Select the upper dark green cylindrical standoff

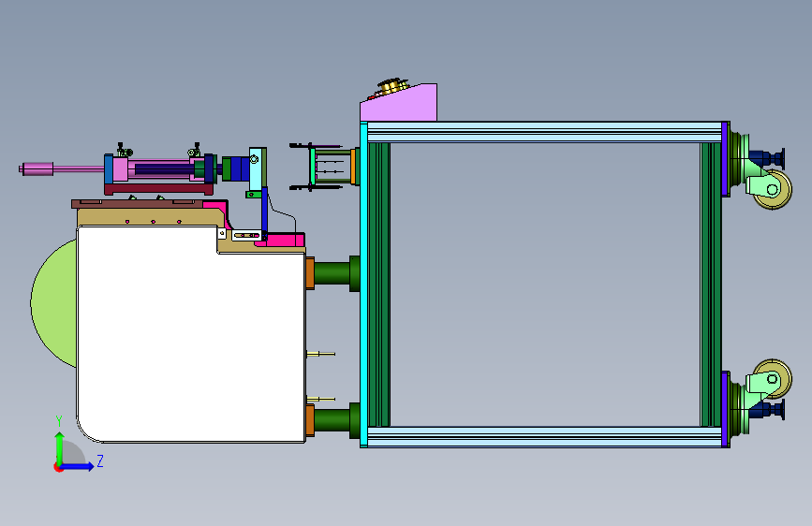point(336,273)
